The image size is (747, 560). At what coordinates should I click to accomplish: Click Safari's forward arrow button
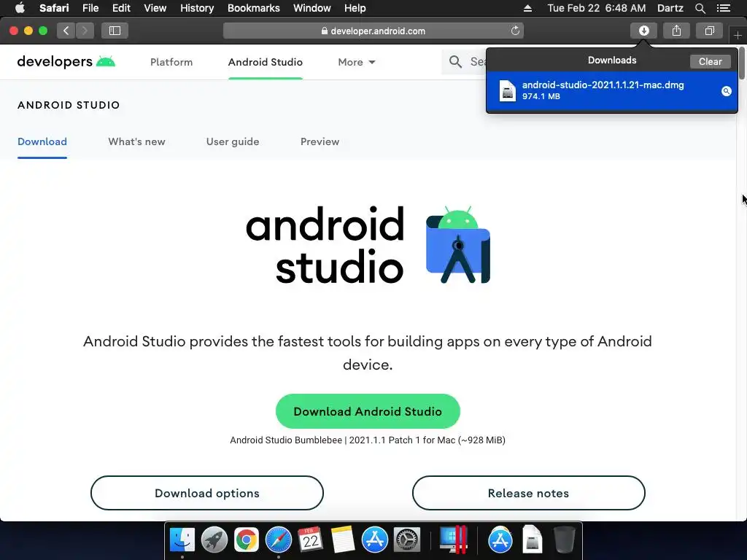pos(85,31)
